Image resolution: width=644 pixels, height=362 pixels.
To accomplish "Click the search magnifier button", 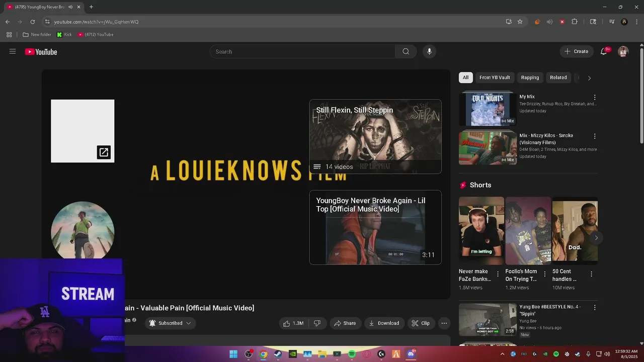I will [406, 51].
